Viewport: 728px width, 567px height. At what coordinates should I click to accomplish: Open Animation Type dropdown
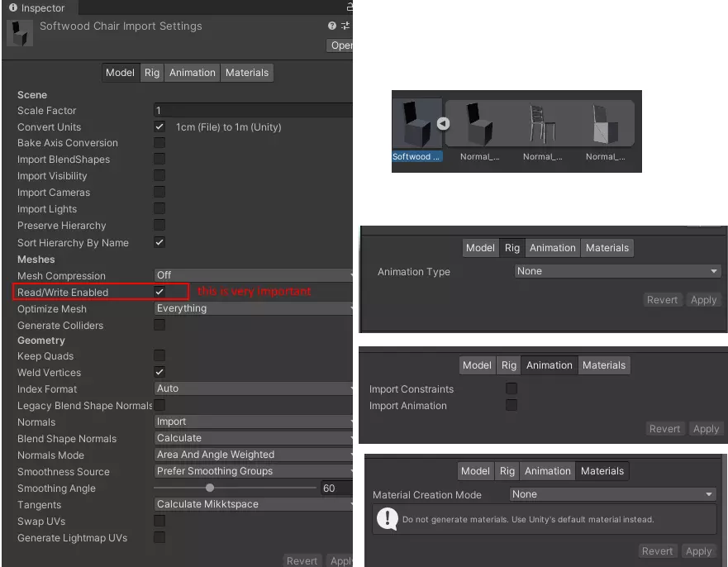point(617,271)
